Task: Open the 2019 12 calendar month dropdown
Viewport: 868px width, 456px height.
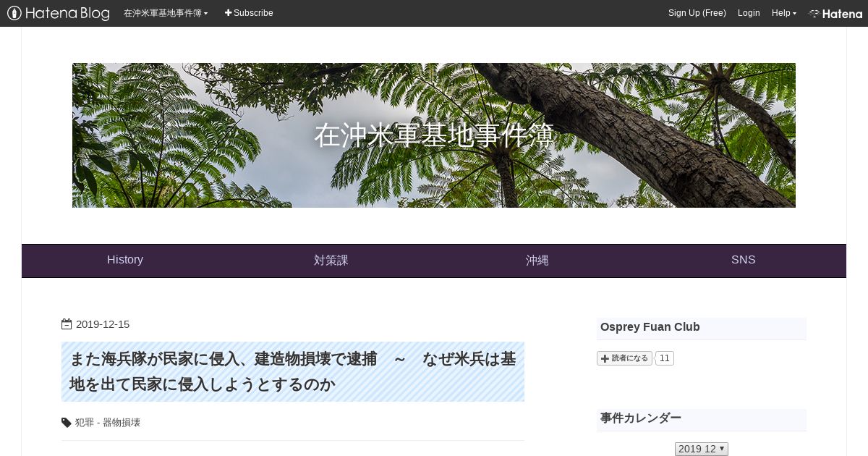Action: [x=702, y=449]
